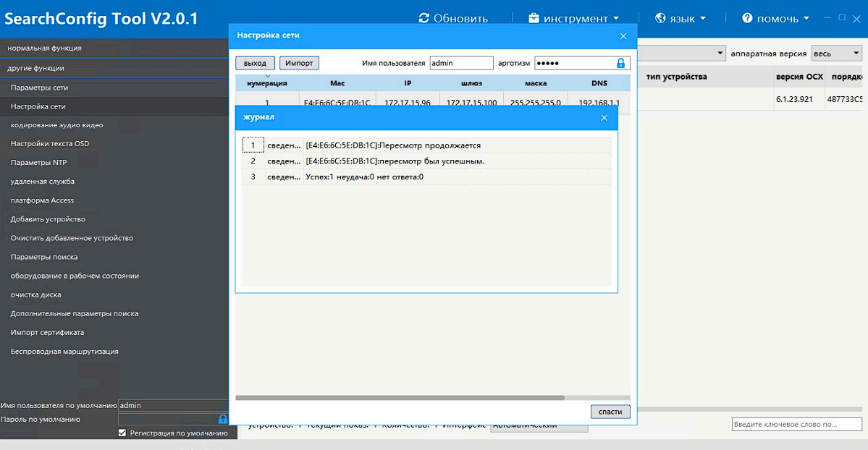Click the refresh icon next to Обновить
The width and height of the screenshot is (868, 450).
[x=424, y=18]
